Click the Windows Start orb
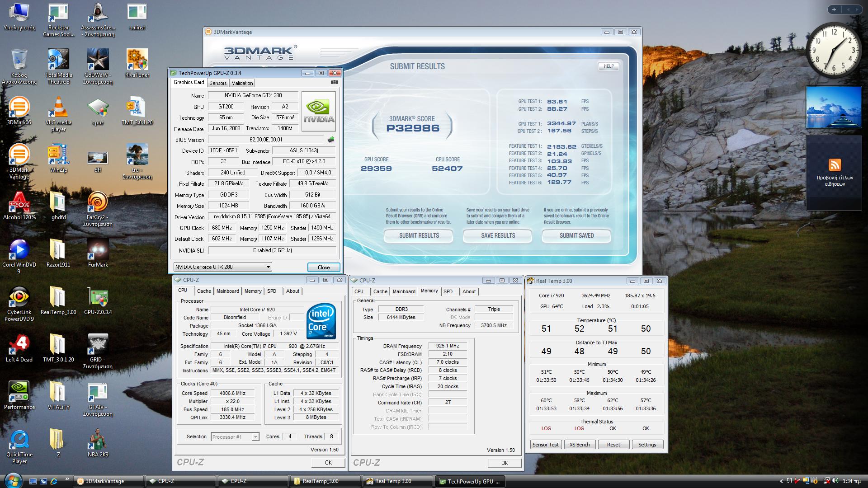The width and height of the screenshot is (868, 488). click(12, 480)
